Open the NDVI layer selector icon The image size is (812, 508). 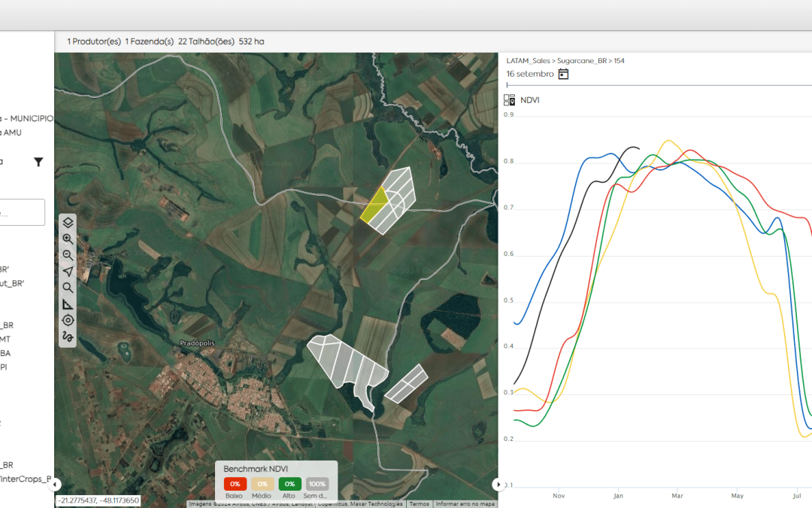tap(510, 100)
